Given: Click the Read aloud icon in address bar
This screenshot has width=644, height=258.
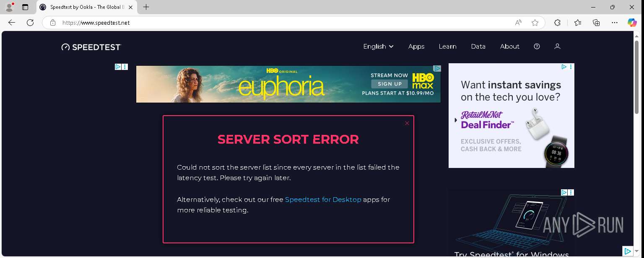Looking at the screenshot, I should [x=518, y=23].
